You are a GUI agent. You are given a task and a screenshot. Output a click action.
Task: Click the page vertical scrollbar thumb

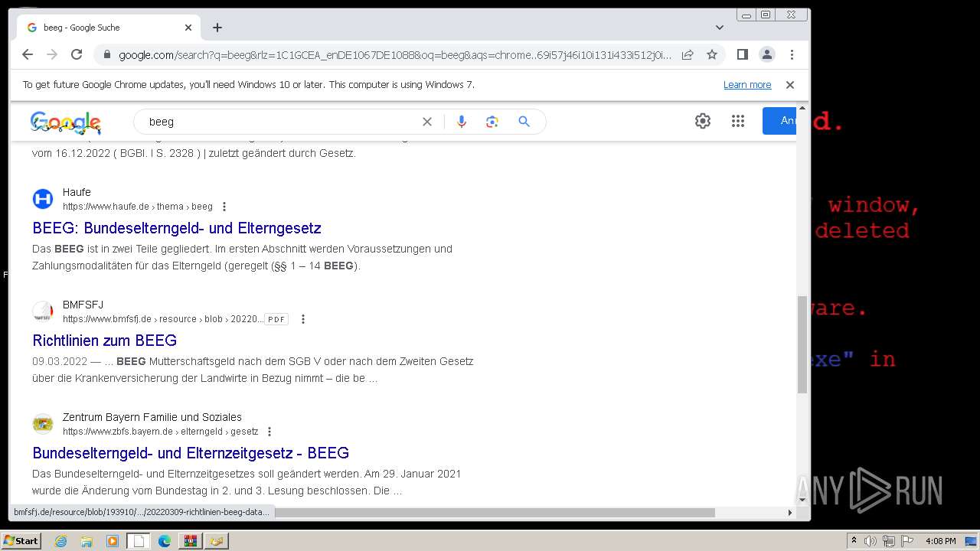(802, 344)
